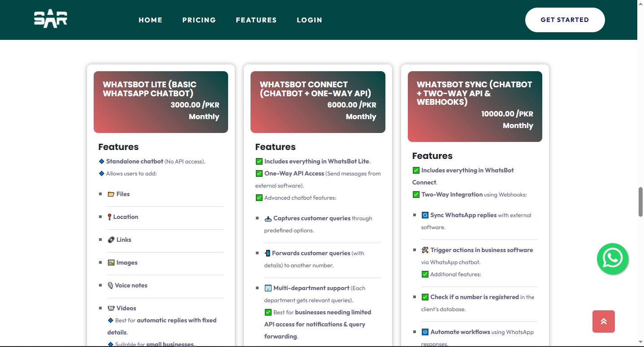This screenshot has height=347, width=644.
Task: Click the GET STARTED button
Action: click(565, 20)
